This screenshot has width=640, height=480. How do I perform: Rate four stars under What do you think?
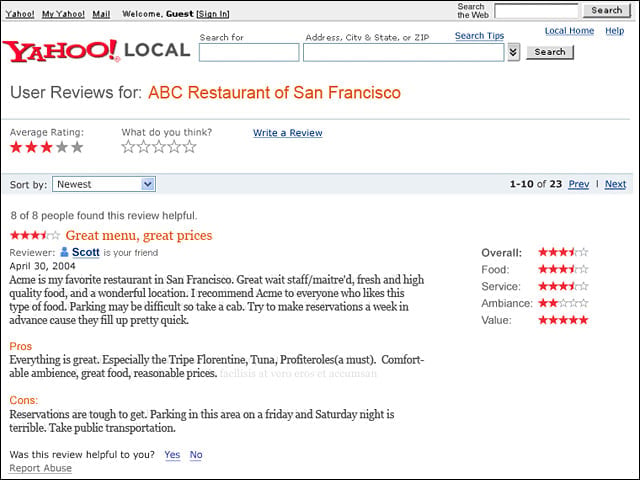[174, 147]
